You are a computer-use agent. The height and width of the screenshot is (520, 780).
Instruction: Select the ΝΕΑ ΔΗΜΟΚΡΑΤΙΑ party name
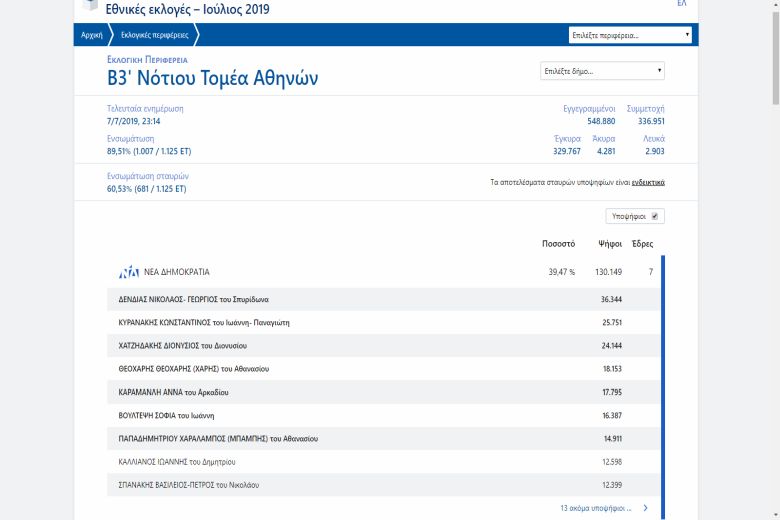click(177, 272)
